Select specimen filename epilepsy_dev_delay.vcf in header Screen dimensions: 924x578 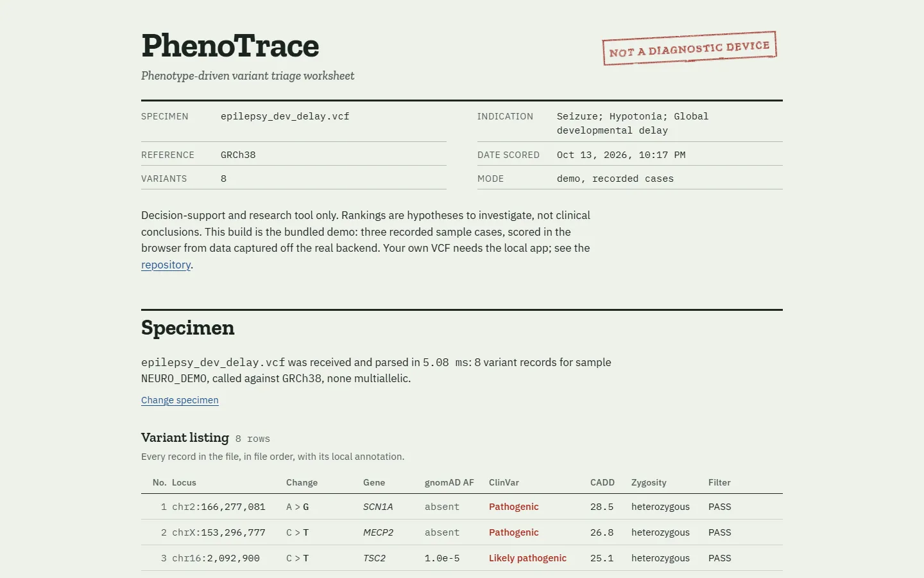(285, 116)
